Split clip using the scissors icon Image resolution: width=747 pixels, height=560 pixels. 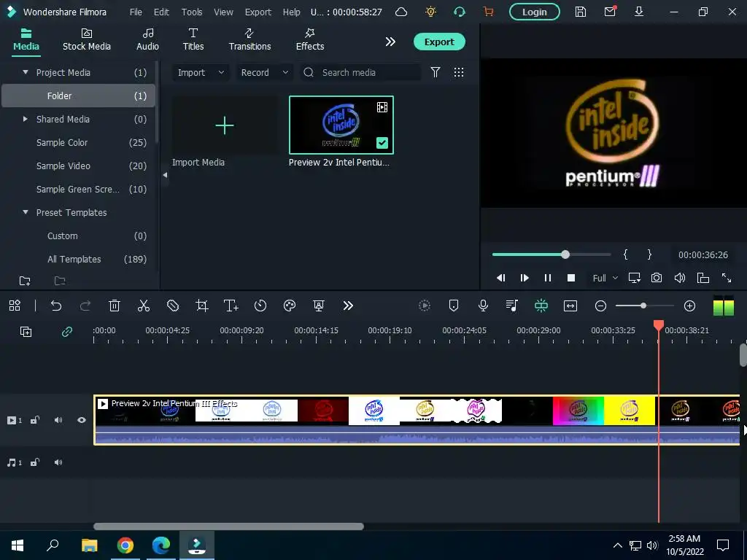(x=144, y=306)
